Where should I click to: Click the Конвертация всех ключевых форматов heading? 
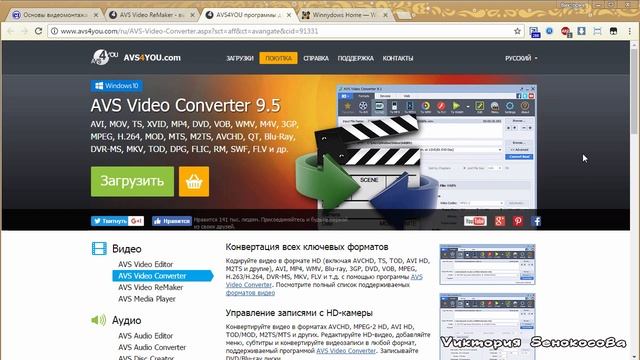coord(307,247)
